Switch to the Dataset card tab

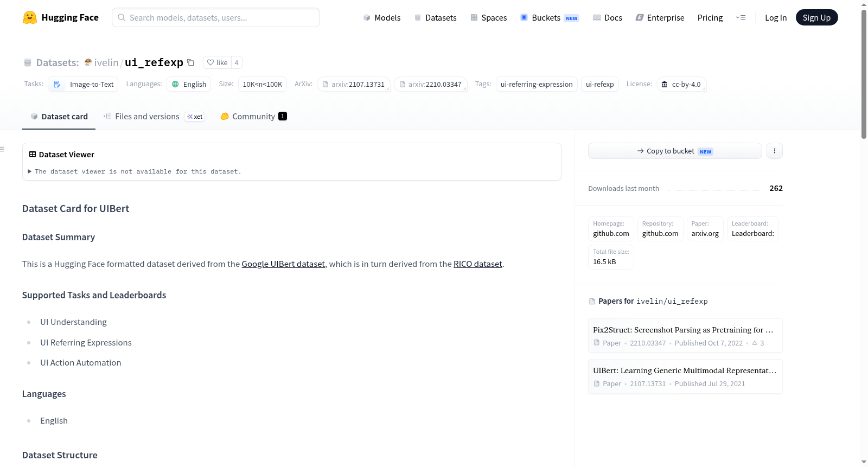coord(59,116)
